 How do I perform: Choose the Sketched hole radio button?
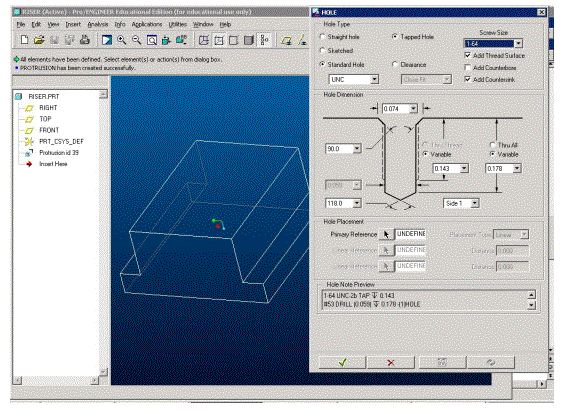323,51
